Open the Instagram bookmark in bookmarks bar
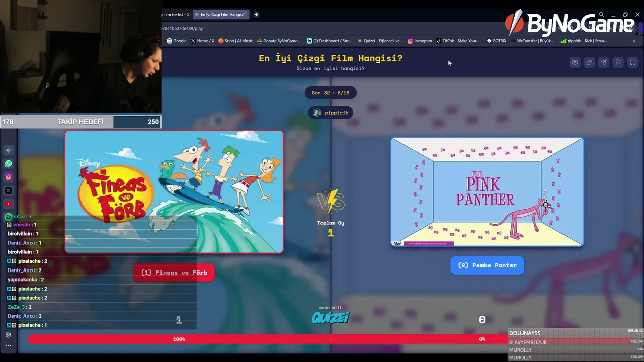Screen dimensions: 644x362 pyautogui.click(x=420, y=41)
